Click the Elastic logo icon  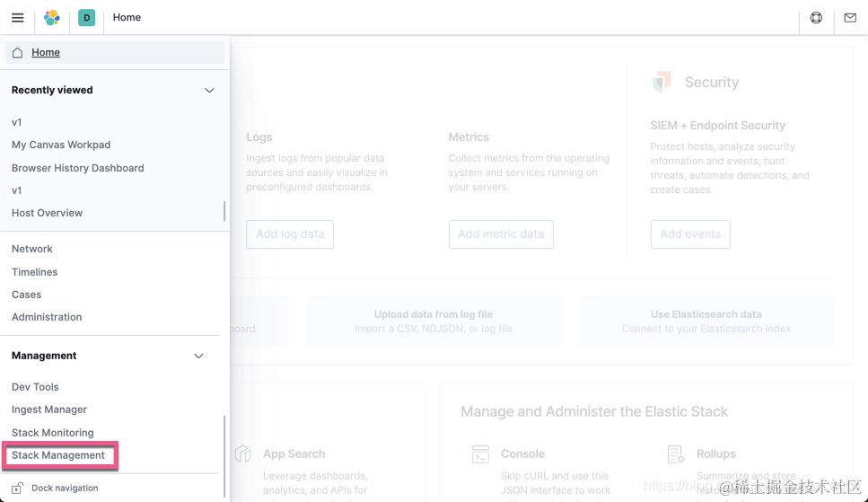pos(52,18)
